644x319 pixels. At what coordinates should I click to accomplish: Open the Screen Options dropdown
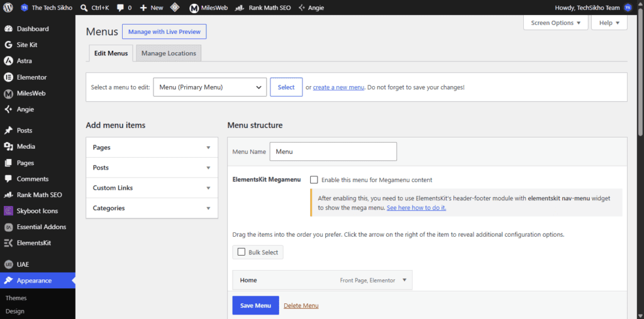[556, 23]
